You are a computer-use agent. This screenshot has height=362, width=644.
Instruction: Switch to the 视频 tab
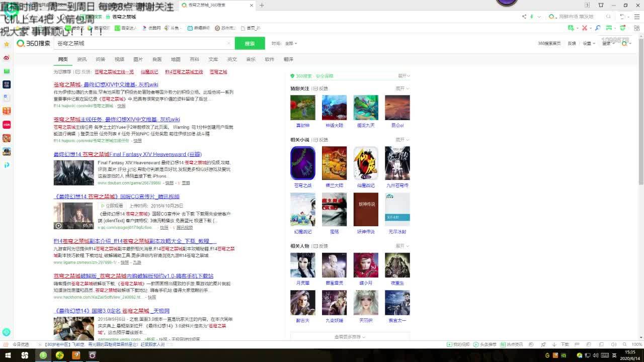tap(119, 59)
